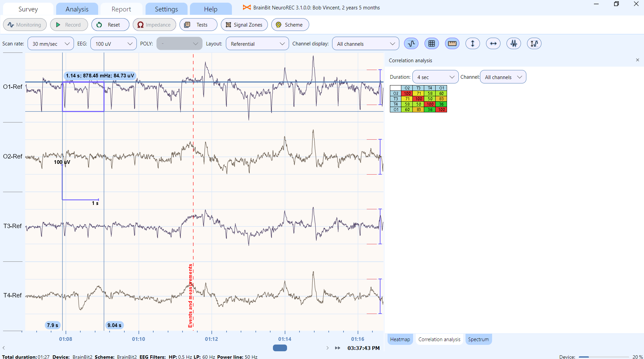Click the horizontal scale arrow icon
Image resolution: width=644 pixels, height=359 pixels.
coord(493,43)
